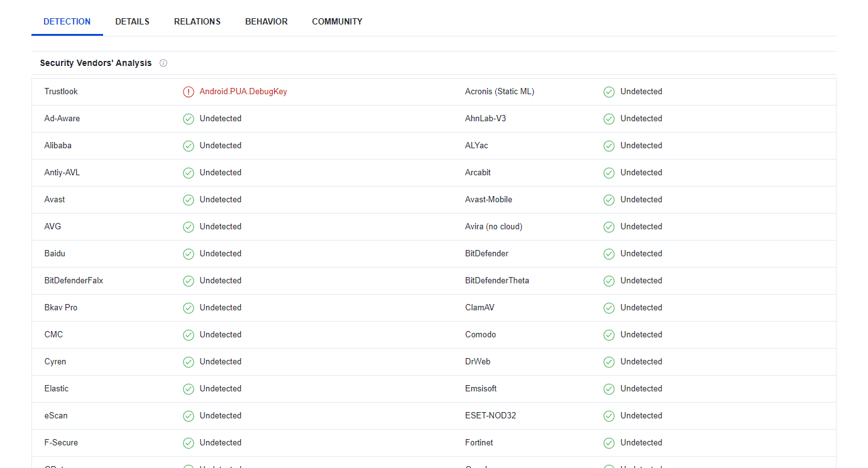The image size is (868, 468).
Task: Select the Avast-Mobile vendor name
Action: (x=488, y=200)
